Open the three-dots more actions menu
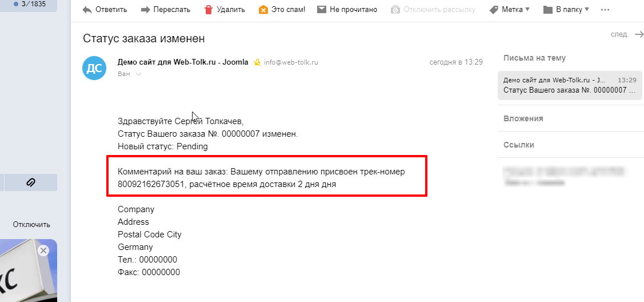Viewport: 644px width, 302px height. 605,10
